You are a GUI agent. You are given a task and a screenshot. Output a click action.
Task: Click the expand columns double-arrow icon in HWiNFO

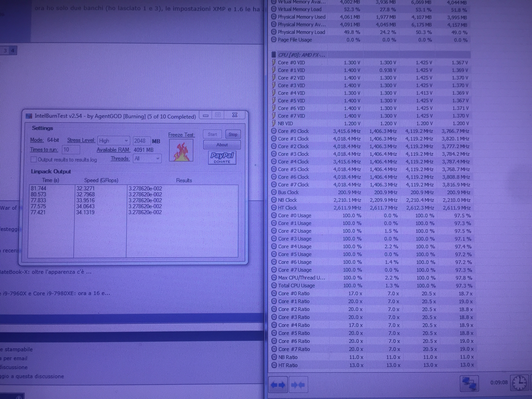point(278,385)
